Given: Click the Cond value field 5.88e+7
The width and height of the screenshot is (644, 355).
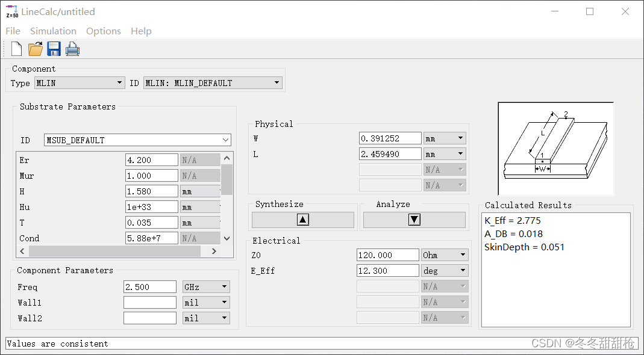Looking at the screenshot, I should pyautogui.click(x=152, y=238).
